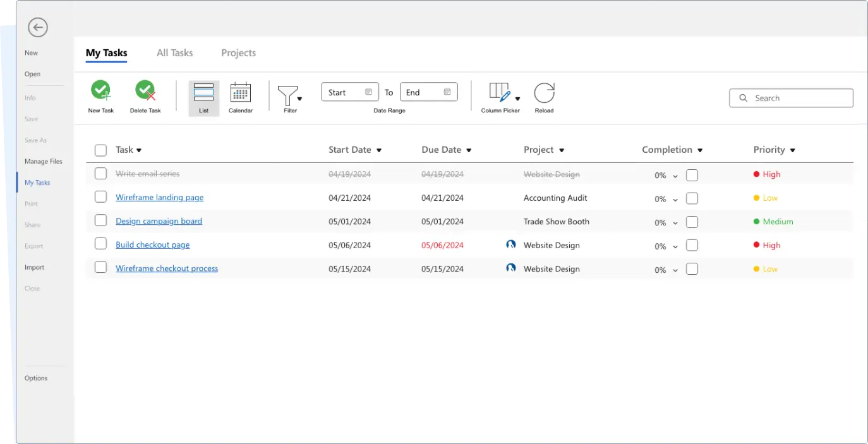Switch to the All Tasks tab
The height and width of the screenshot is (444, 868).
[x=175, y=53]
